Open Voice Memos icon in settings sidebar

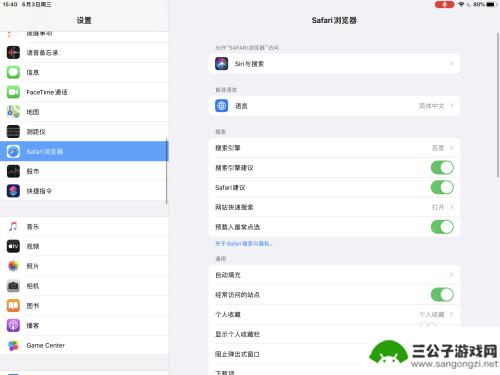[x=13, y=53]
